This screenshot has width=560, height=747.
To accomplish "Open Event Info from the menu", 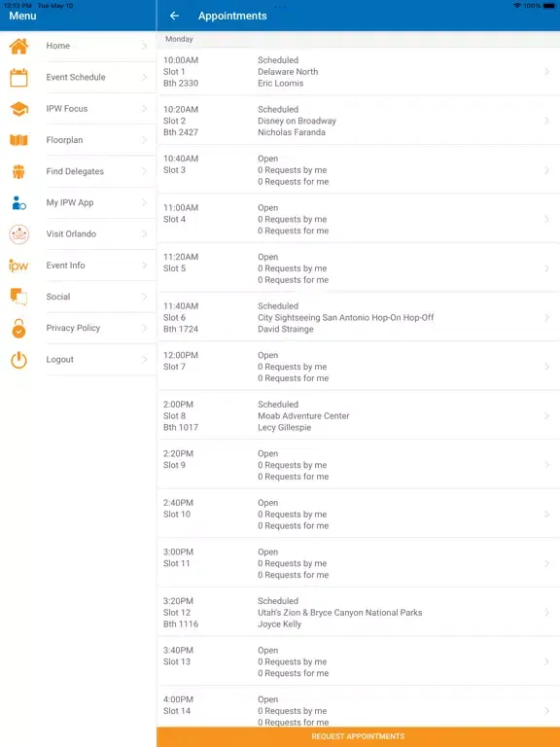I will pos(78,266).
